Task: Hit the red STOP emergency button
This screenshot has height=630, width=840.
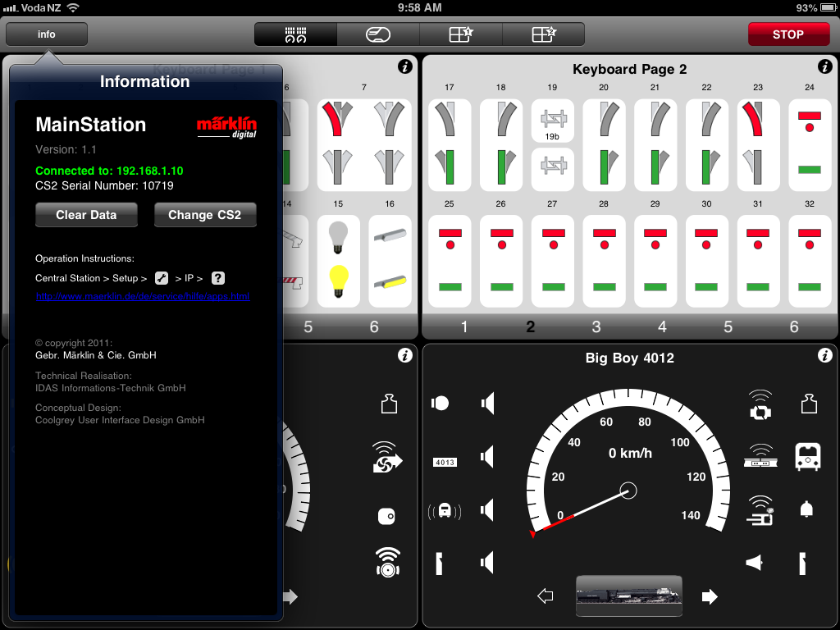Action: (x=788, y=34)
